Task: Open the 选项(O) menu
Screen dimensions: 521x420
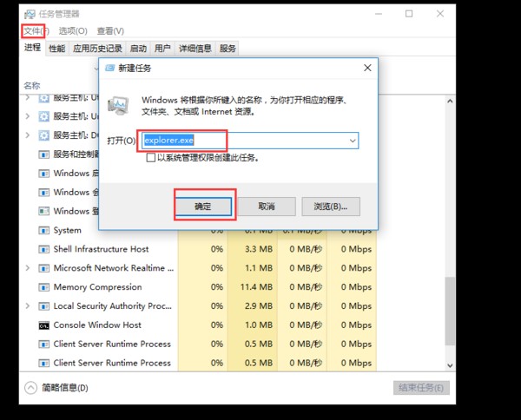Action: 73,31
